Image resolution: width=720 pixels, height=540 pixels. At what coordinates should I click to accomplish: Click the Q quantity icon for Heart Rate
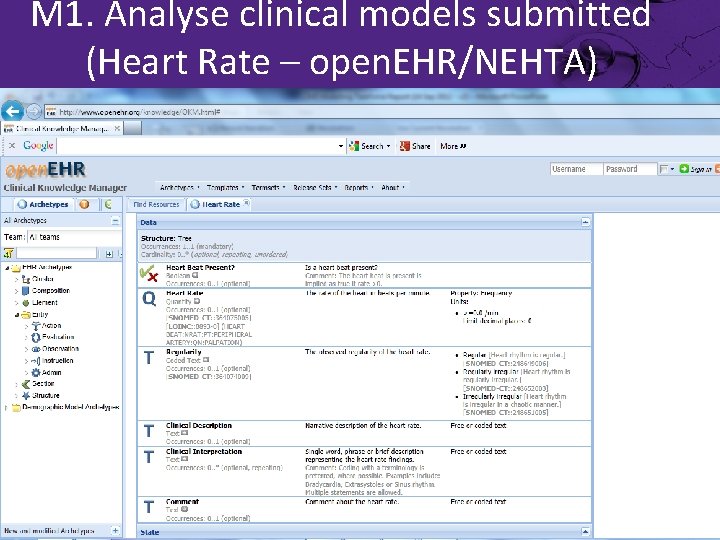[x=149, y=298]
